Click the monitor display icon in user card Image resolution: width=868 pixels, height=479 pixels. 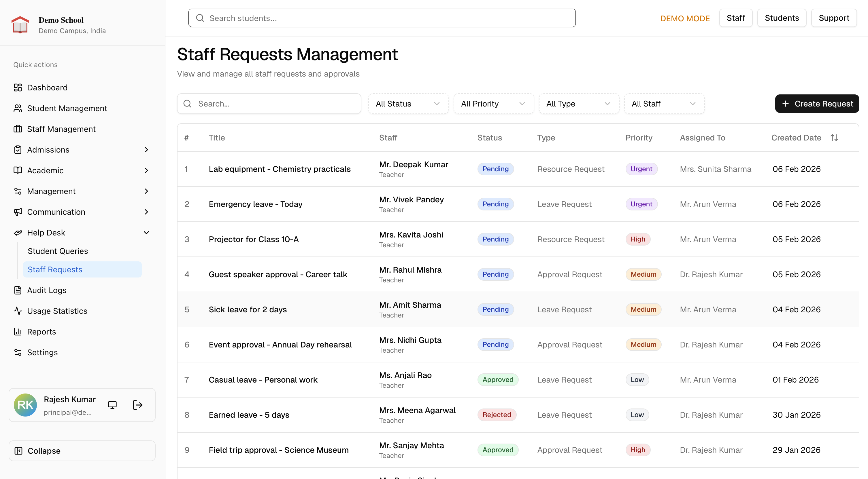112,405
